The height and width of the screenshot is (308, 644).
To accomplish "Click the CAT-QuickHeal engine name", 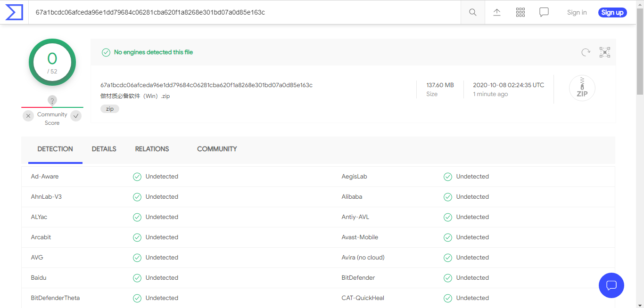I will 363,298.
